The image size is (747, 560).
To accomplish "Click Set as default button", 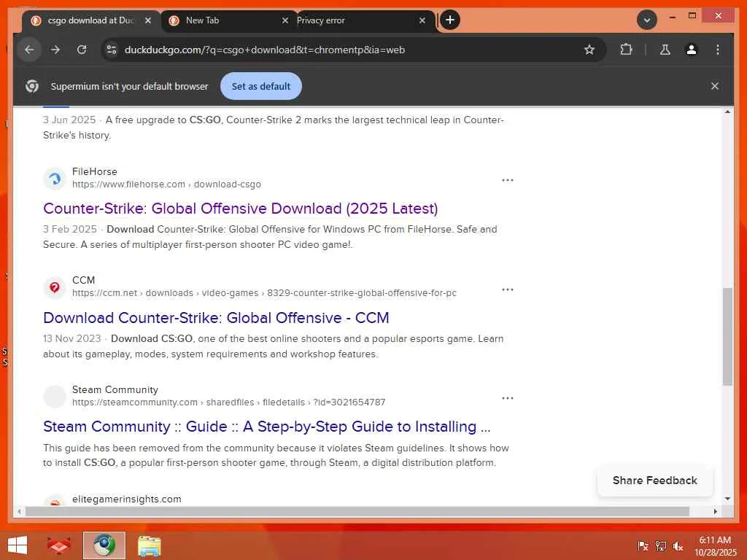I will (x=261, y=86).
